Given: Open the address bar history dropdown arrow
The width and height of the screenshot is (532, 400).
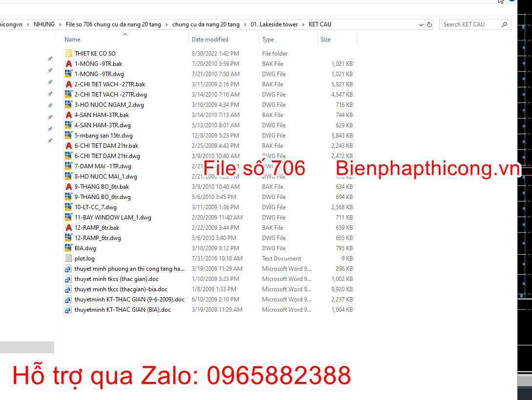Looking at the screenshot, I should coord(421,24).
